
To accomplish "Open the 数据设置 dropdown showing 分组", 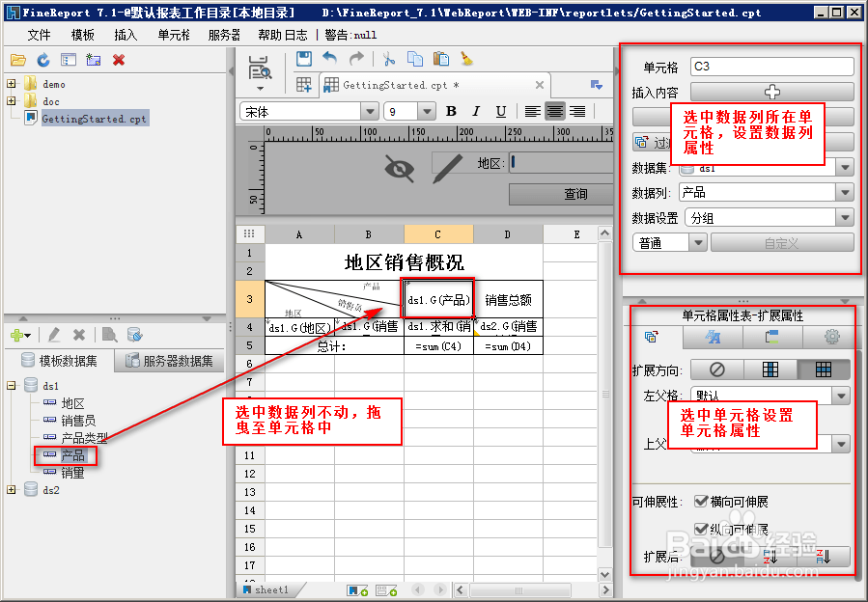I will coord(845,218).
